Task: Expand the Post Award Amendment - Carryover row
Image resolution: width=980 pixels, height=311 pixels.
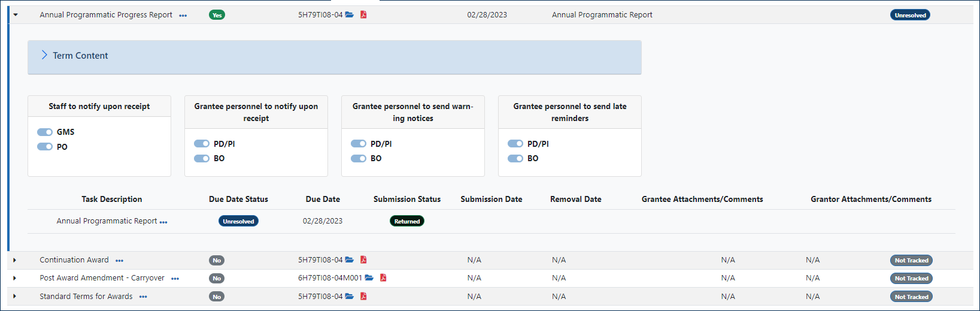Action: click(15, 278)
